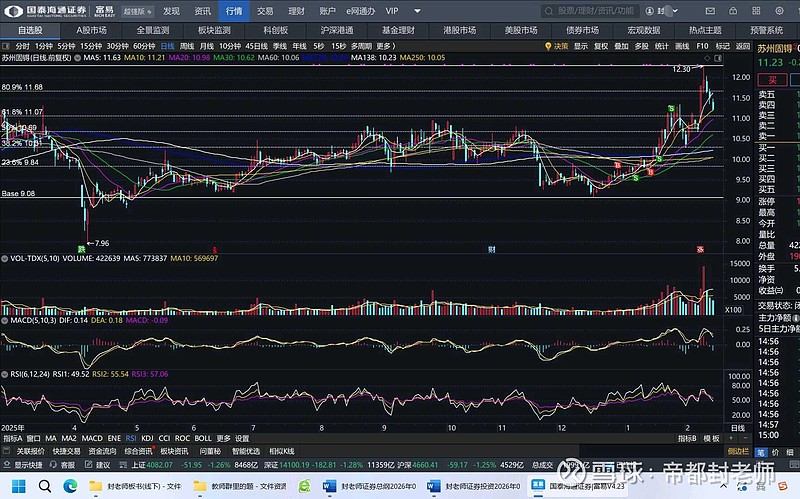Click the panel layout icon left of 分时
The image size is (800, 499).
[x=6, y=46]
